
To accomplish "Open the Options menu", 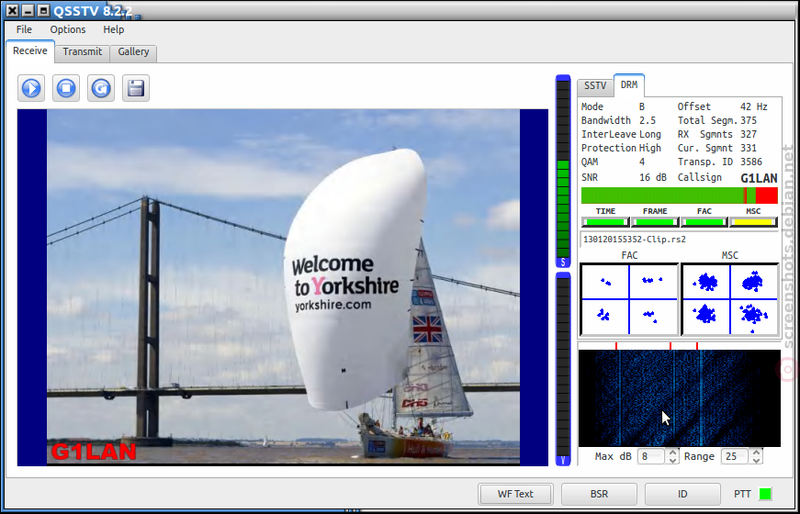I will [68, 30].
